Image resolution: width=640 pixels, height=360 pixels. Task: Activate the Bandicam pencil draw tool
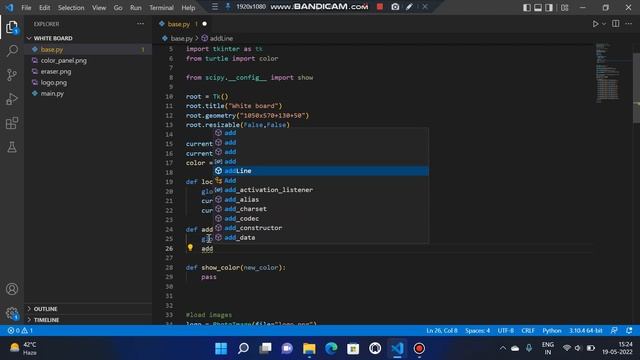pos(409,7)
